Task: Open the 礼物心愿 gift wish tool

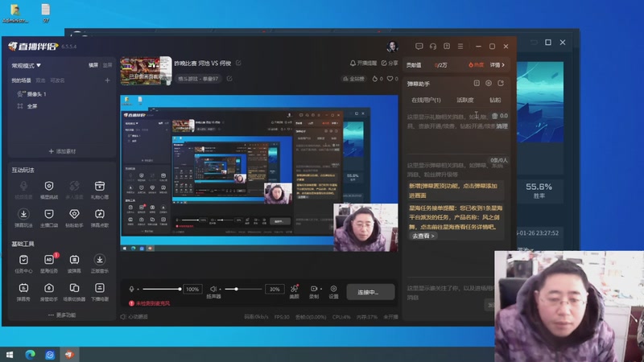Action: click(99, 190)
